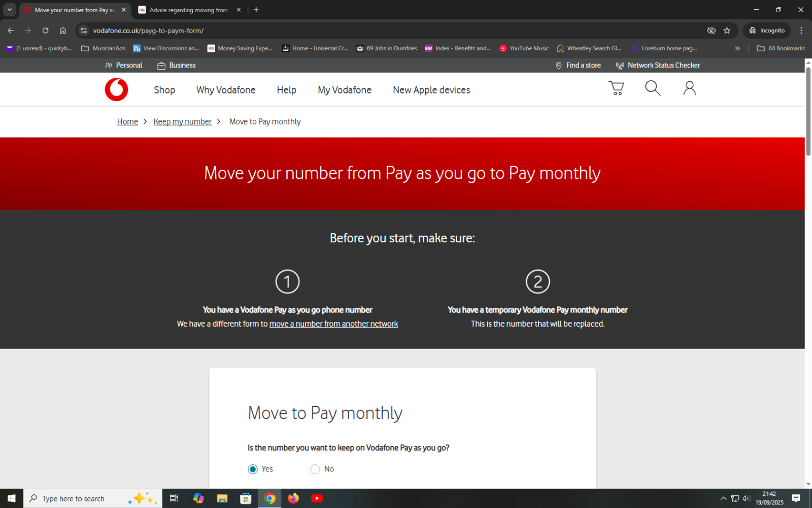
Task: Close the Move your number tab
Action: click(x=123, y=10)
